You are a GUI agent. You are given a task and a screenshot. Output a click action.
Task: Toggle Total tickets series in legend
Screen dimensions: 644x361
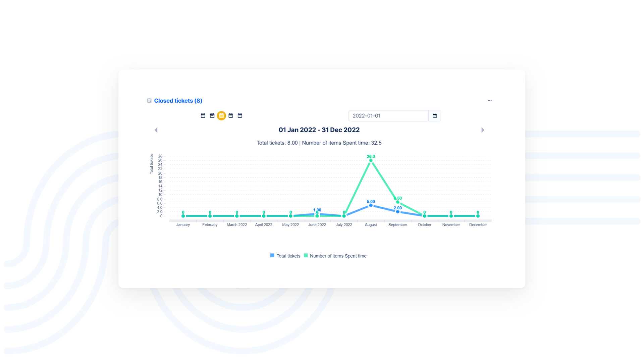pos(288,256)
